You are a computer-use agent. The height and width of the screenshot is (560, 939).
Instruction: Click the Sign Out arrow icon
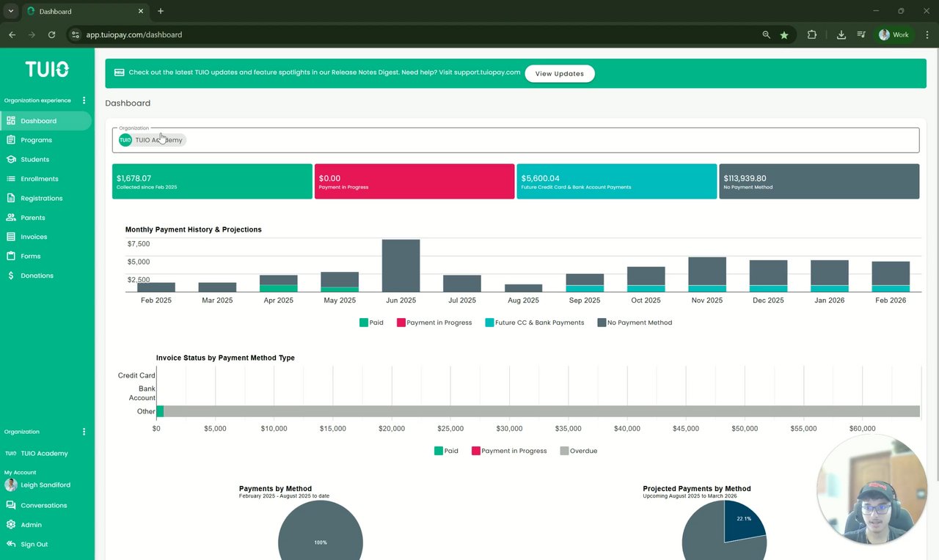pos(11,544)
